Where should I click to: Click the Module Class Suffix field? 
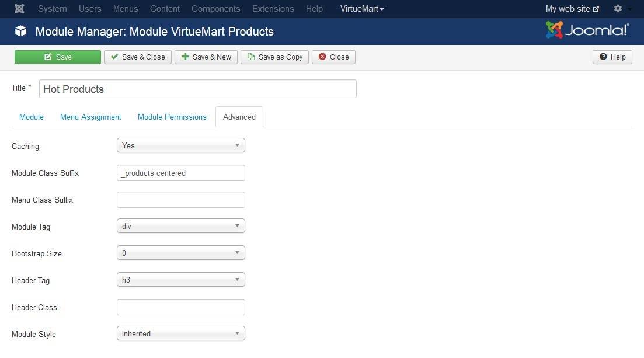tap(180, 173)
